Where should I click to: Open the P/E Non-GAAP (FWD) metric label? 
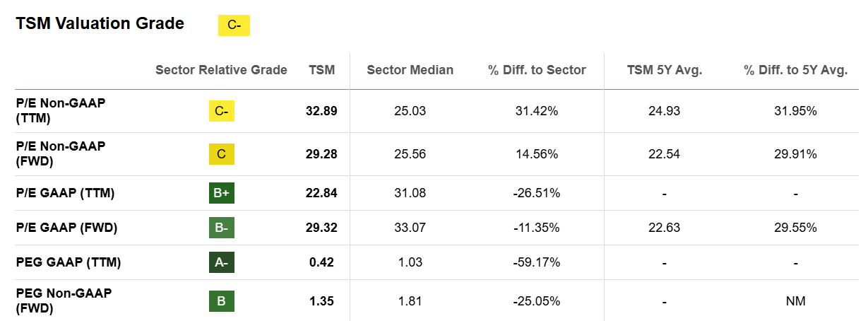click(x=60, y=154)
